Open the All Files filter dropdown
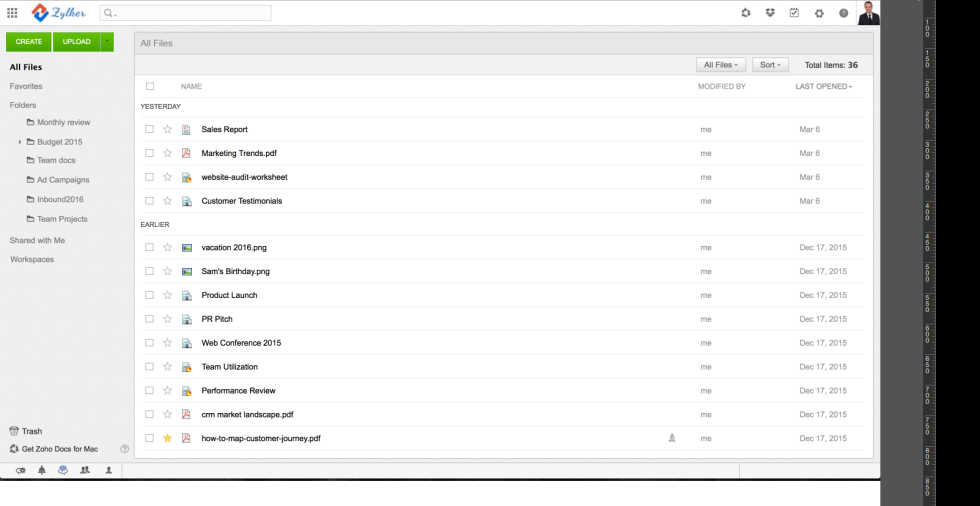980x506 pixels. coord(721,65)
